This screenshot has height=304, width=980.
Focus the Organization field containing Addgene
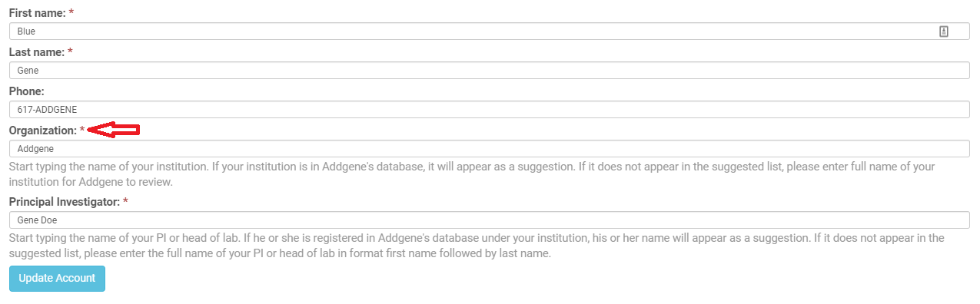click(x=490, y=149)
